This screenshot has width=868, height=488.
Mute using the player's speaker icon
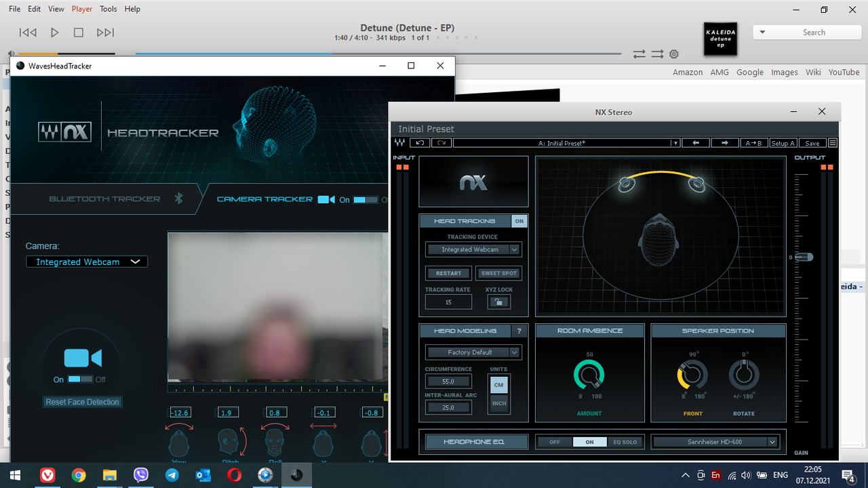[11, 54]
